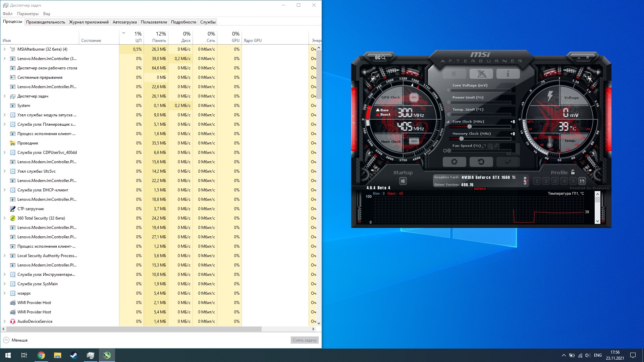Image resolution: width=644 pixels, height=362 pixels.
Task: Switch to the Службы tab
Action: pos(208,22)
